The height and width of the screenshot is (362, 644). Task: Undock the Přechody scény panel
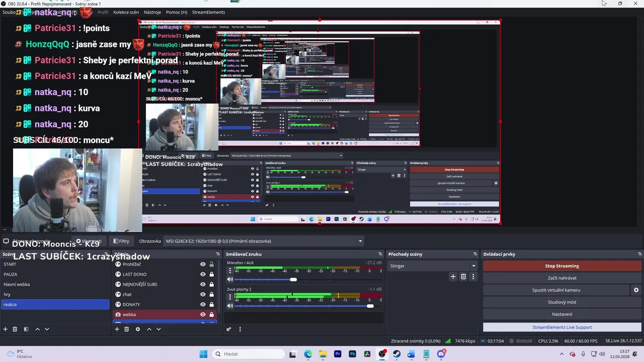pyautogui.click(x=475, y=254)
